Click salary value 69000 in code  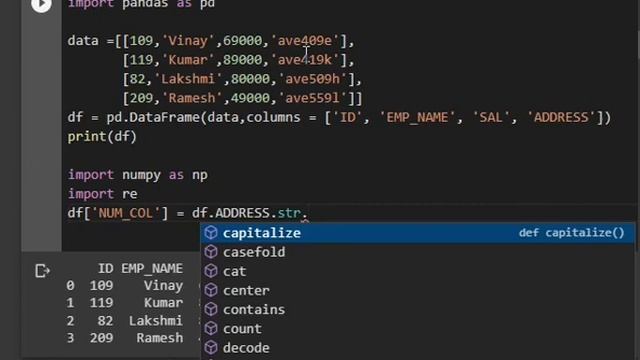tap(242, 41)
